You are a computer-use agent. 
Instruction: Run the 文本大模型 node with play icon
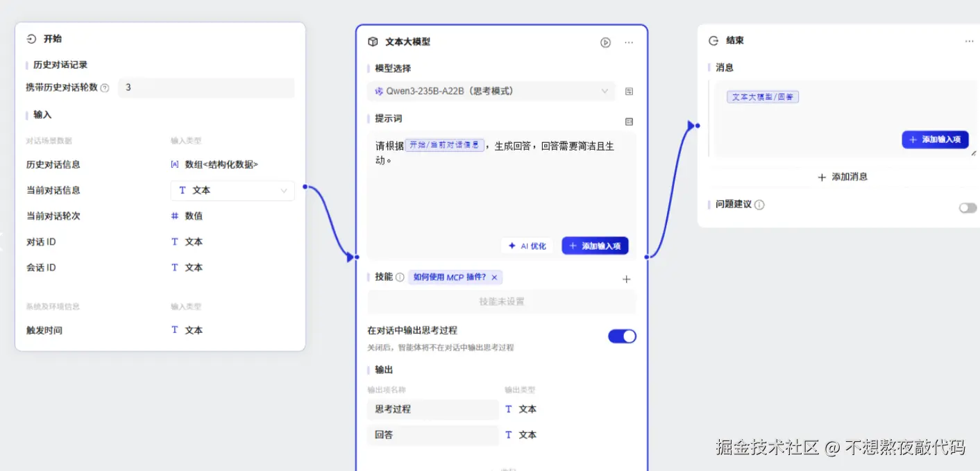coord(605,42)
